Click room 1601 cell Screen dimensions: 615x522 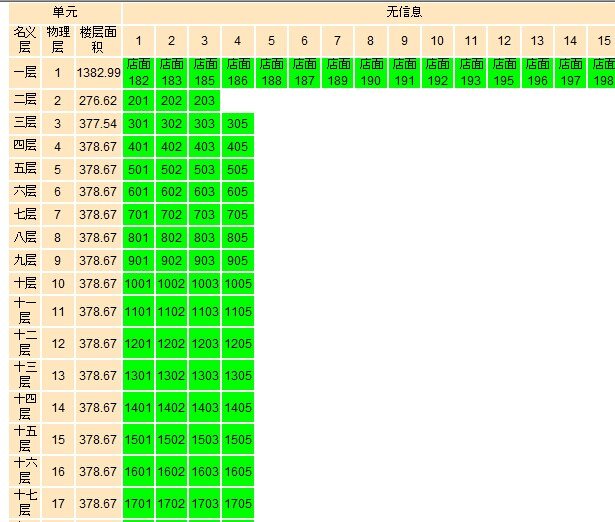pyautogui.click(x=138, y=472)
